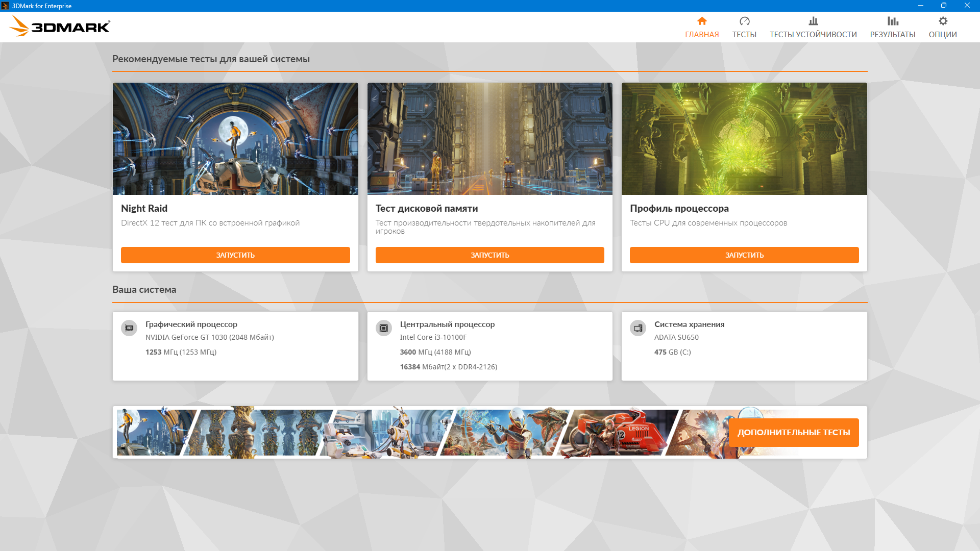The image size is (980, 551).
Task: Click the Options gear icon
Action: [x=943, y=21]
